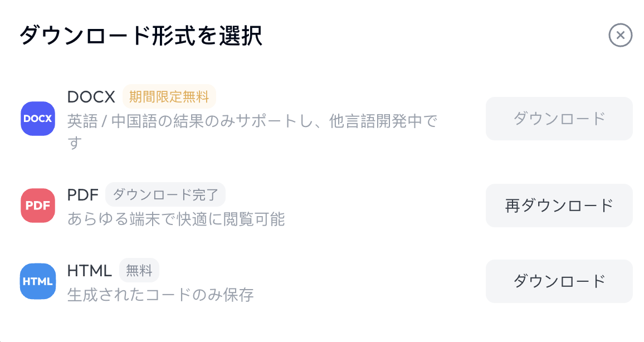Screen dimensions: 644x342
Task: Click the wrapped 'す' on DOCX description's second line
Action: tap(75, 143)
